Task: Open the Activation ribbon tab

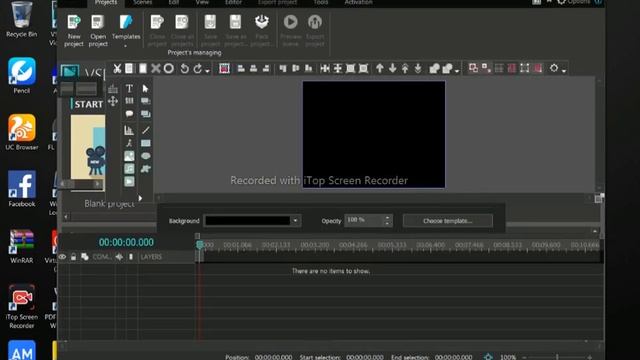Action: pos(358,2)
